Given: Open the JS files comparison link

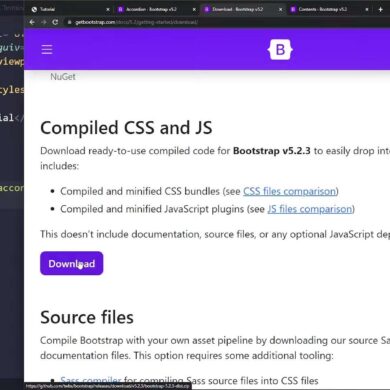Looking at the screenshot, I should 310,209.
